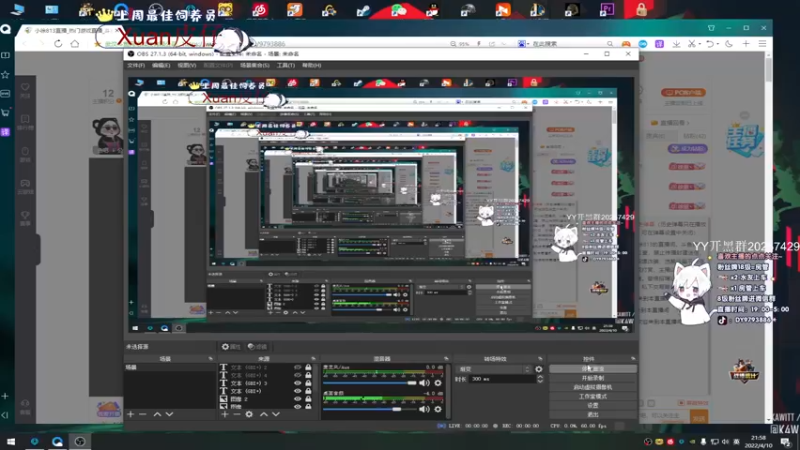This screenshot has width=800, height=450.
Task: Hide the 文本 (GDI+) 3 source
Action: [297, 383]
